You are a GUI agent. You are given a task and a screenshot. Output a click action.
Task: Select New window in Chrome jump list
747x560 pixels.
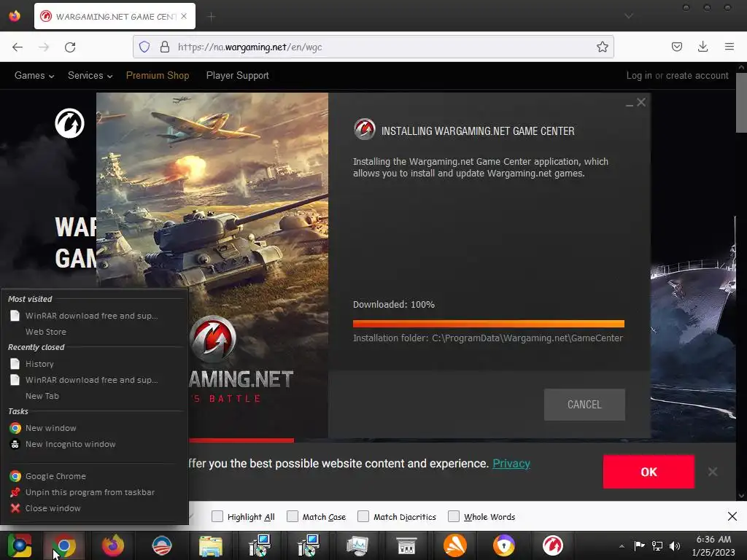click(x=94, y=427)
